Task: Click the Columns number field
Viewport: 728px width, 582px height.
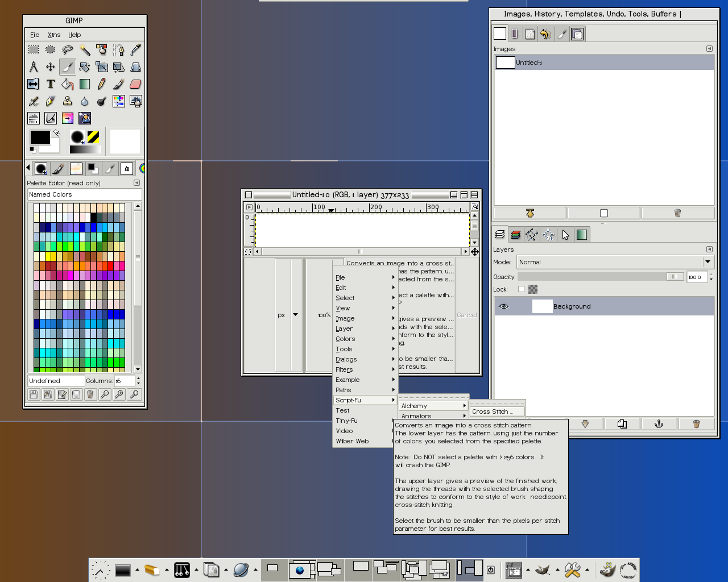Action: (x=125, y=381)
